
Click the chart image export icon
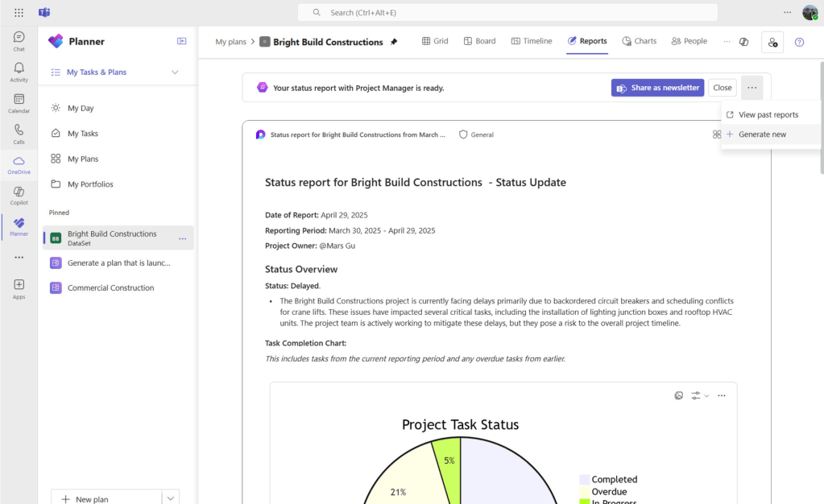pyautogui.click(x=679, y=395)
